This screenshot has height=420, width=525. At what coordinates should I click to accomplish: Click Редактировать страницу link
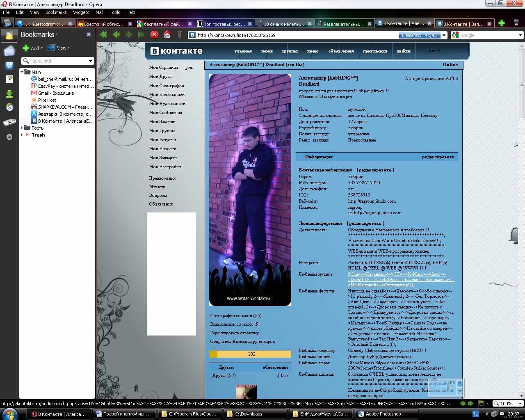[234, 333]
